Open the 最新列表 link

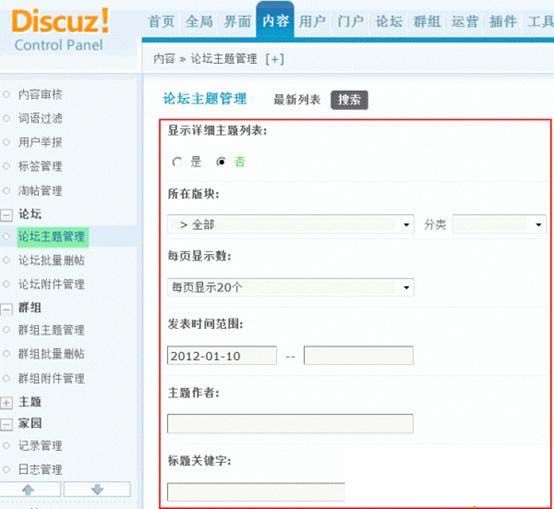[297, 100]
